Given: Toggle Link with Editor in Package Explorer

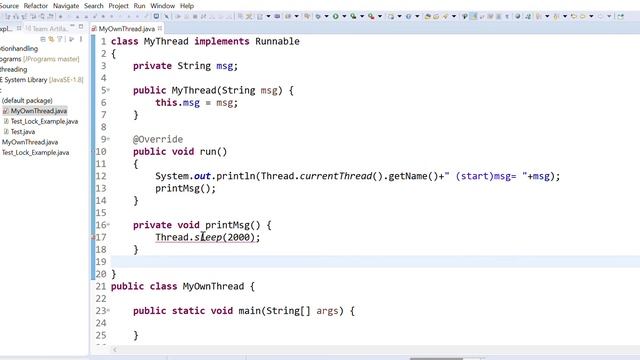Looking at the screenshot, I should click(x=51, y=39).
